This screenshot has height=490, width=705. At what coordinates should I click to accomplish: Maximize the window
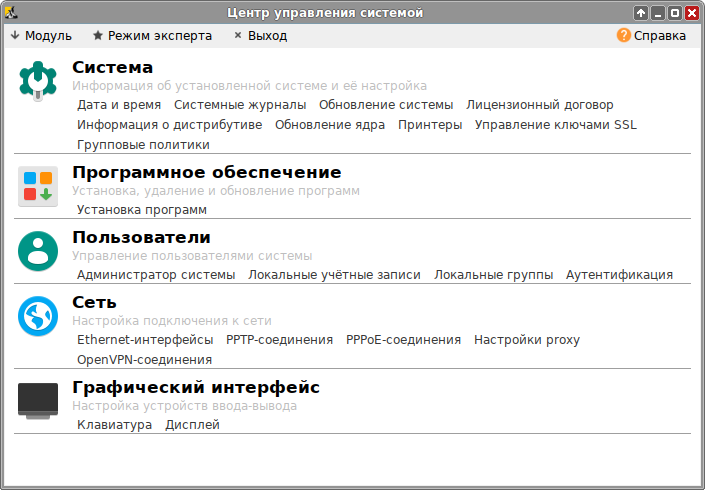675,13
